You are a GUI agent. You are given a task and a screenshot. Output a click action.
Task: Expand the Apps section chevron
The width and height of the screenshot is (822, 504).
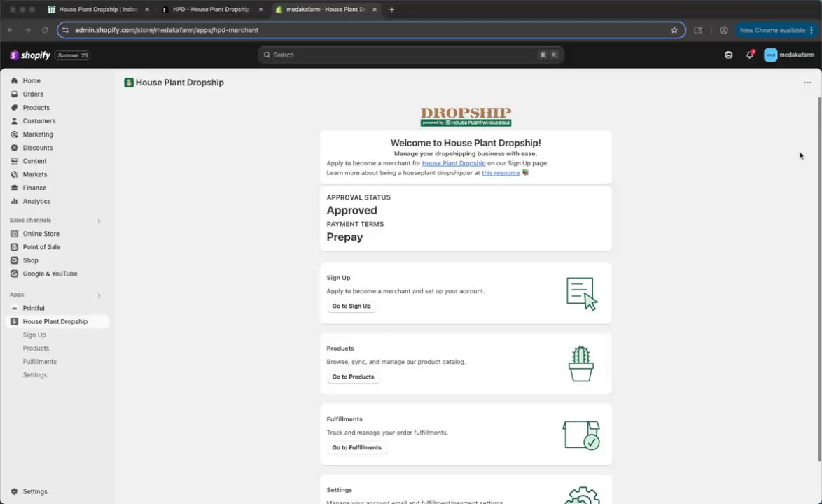(x=99, y=295)
